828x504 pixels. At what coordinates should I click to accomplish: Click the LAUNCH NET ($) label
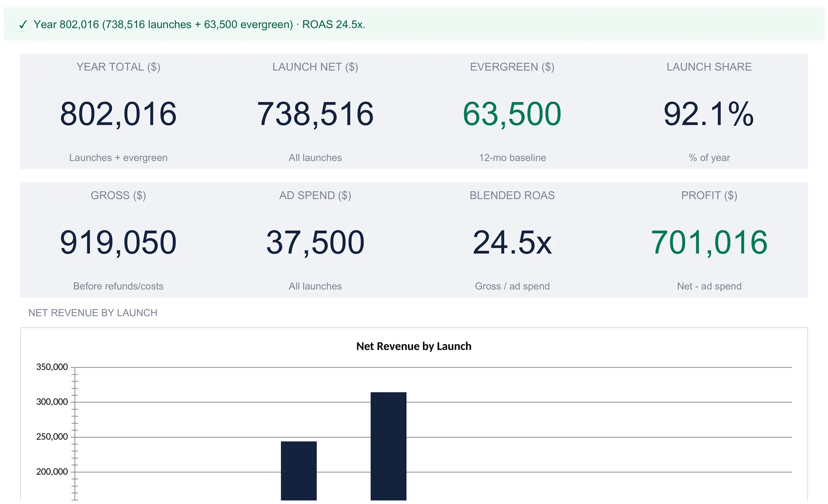point(315,67)
